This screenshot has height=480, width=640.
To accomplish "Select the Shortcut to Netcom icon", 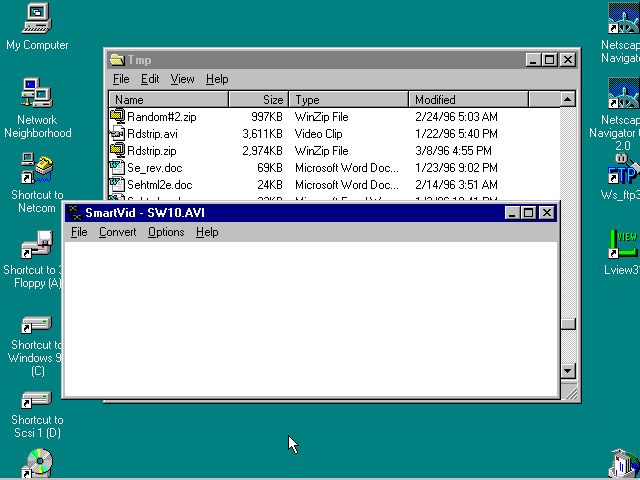I will pyautogui.click(x=37, y=169).
